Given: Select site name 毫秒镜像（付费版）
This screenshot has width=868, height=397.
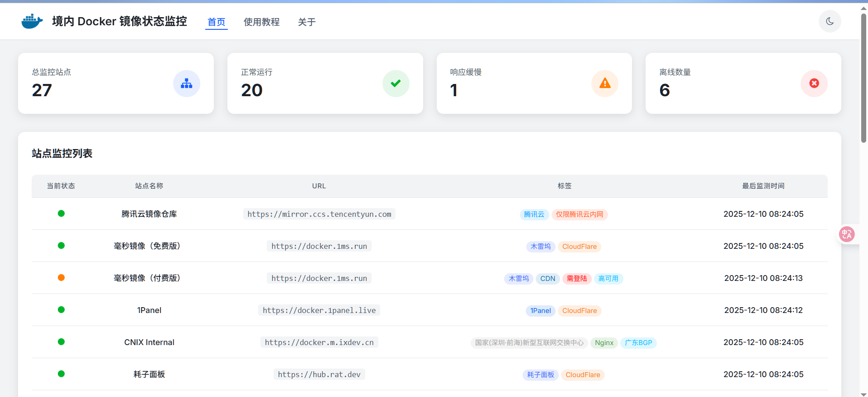Looking at the screenshot, I should tap(149, 278).
